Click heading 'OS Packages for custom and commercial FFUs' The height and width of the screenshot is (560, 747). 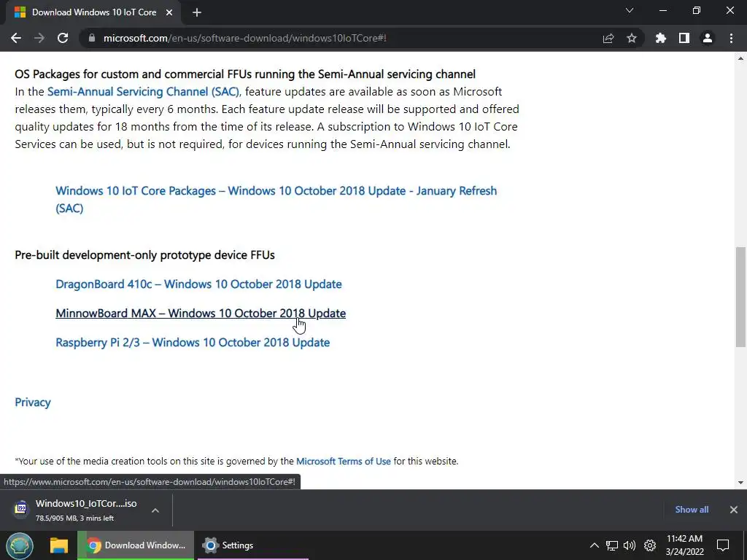[x=245, y=74]
